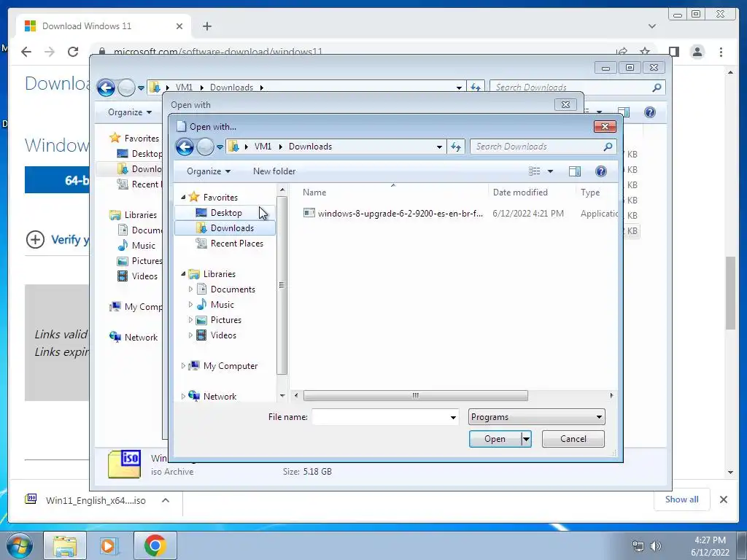This screenshot has height=560, width=747.
Task: Expand the Music library in dialog
Action: pos(190,304)
